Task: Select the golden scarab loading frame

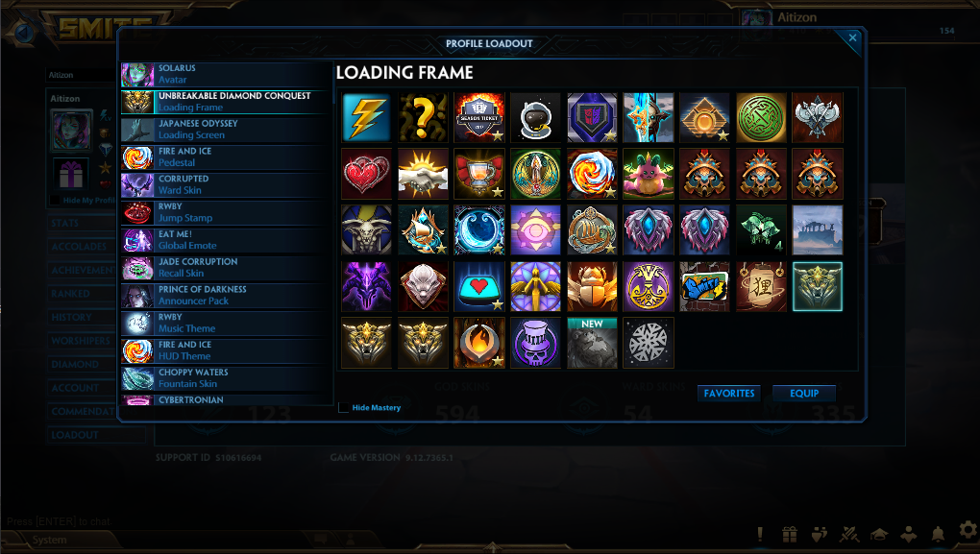Action: coord(592,287)
